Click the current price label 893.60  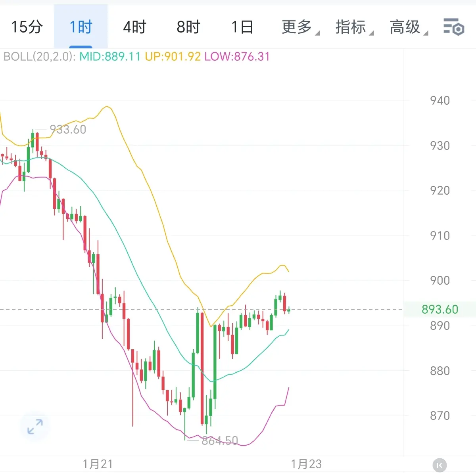[x=440, y=309]
